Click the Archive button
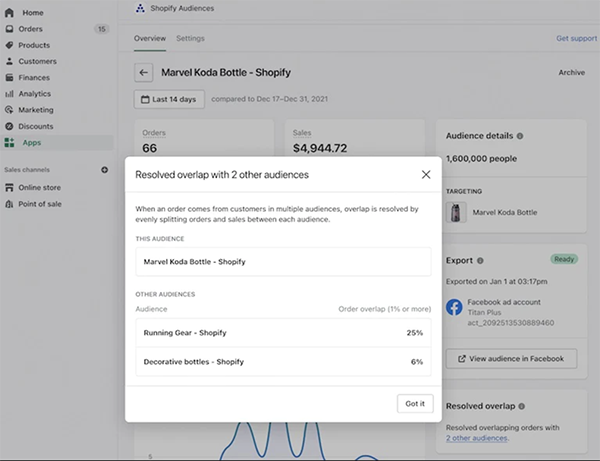 pyautogui.click(x=572, y=72)
